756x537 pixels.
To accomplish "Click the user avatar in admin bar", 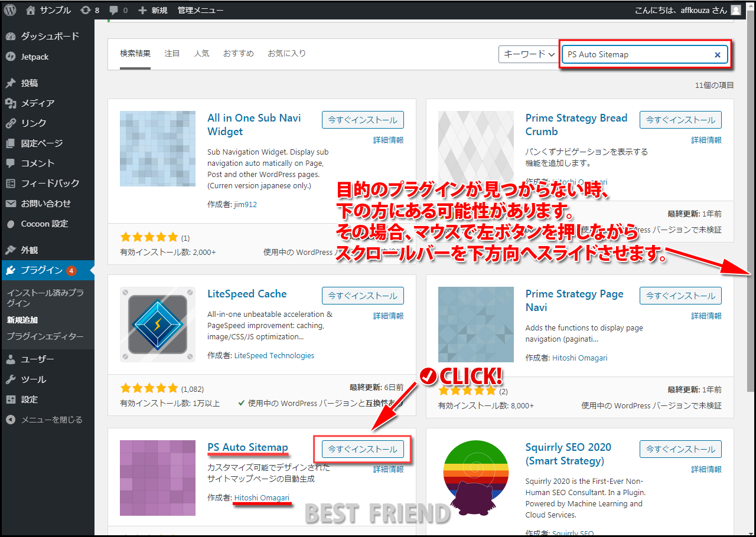I will pyautogui.click(x=735, y=10).
